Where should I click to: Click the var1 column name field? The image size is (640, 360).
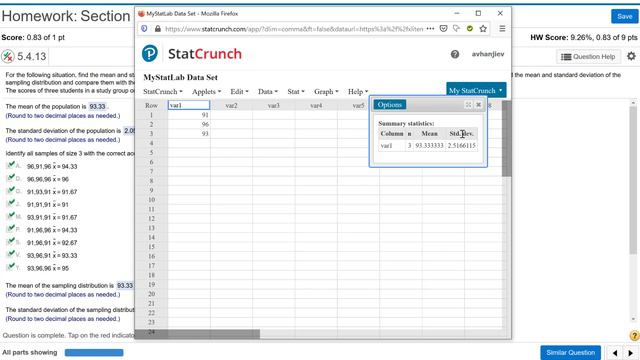pyautogui.click(x=189, y=105)
